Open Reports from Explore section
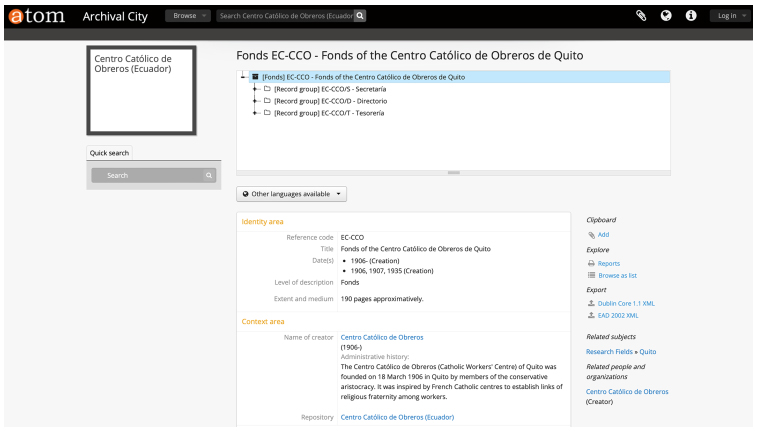The image size is (757, 431). pos(608,263)
